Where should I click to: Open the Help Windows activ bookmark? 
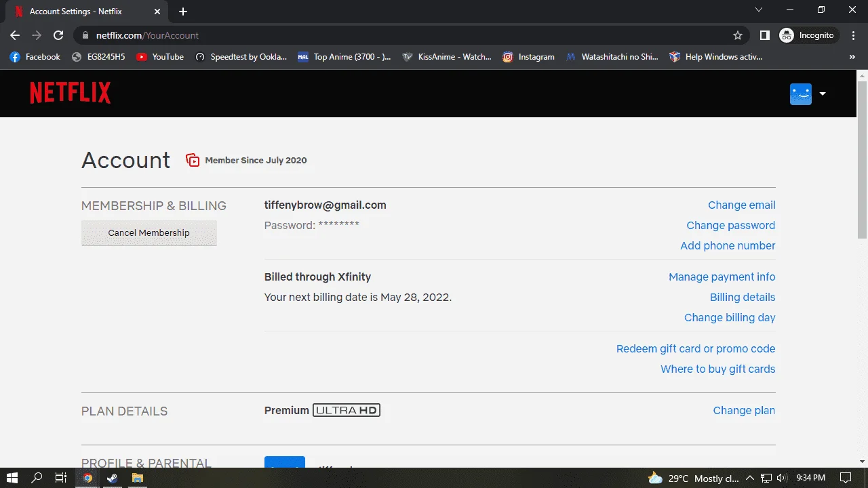click(x=716, y=57)
